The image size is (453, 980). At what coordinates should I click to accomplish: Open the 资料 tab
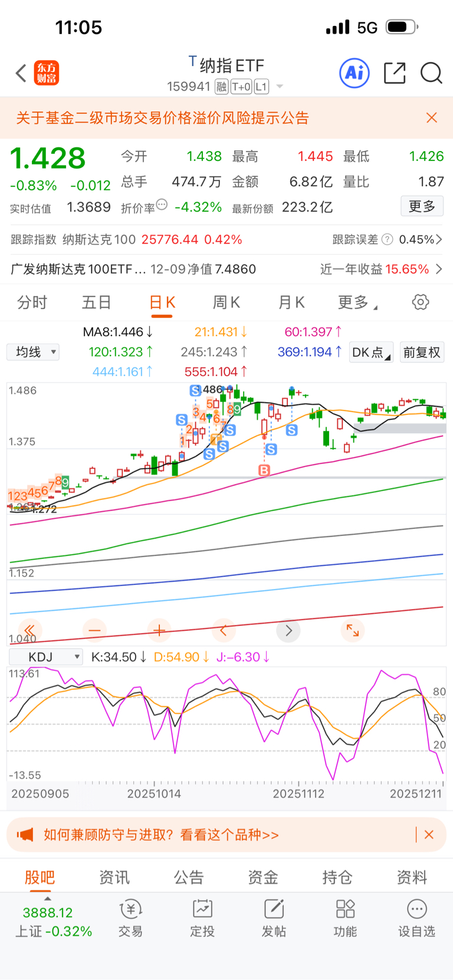click(x=412, y=877)
